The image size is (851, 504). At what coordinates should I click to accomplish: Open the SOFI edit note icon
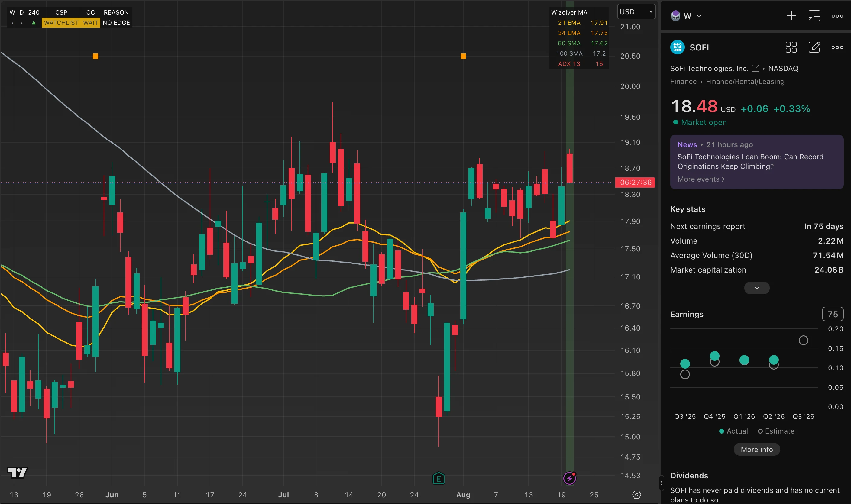[x=814, y=47]
